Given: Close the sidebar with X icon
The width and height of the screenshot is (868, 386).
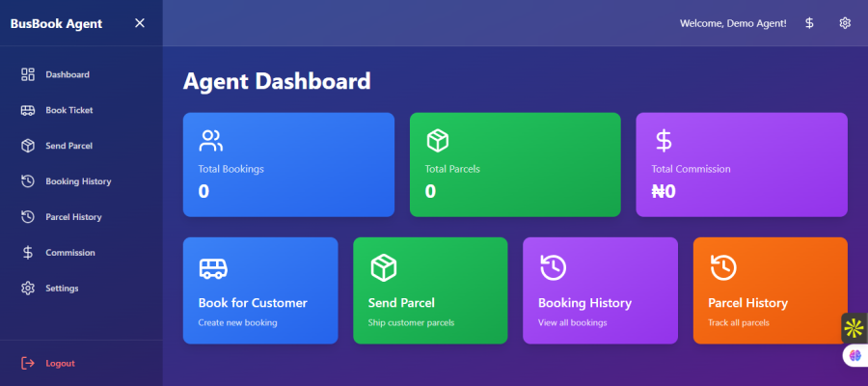Looking at the screenshot, I should (140, 23).
